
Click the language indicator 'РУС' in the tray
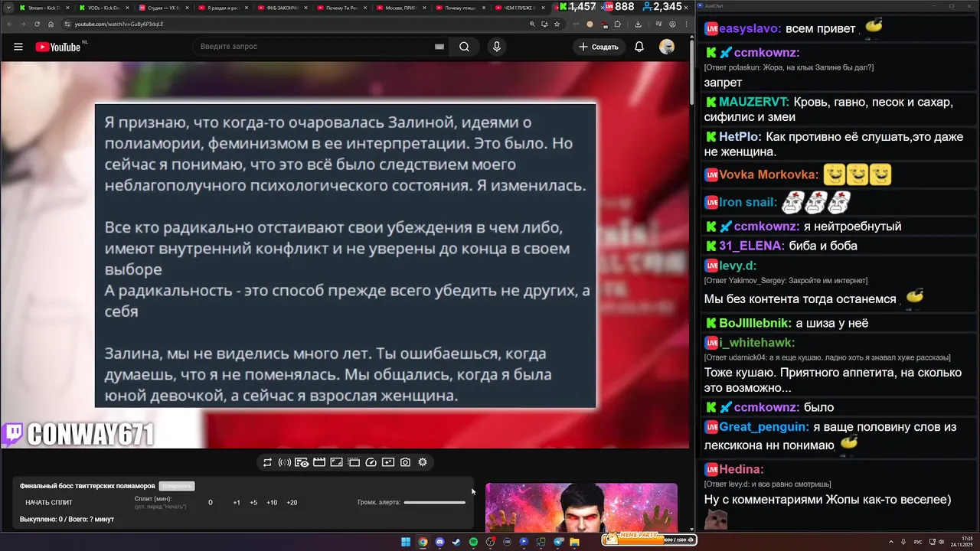coord(918,542)
